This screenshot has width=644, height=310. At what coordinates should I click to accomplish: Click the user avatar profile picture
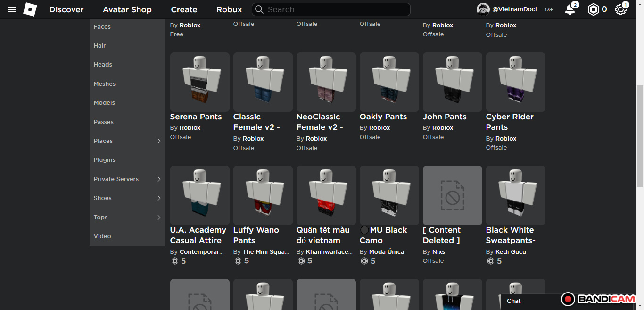pyautogui.click(x=483, y=9)
